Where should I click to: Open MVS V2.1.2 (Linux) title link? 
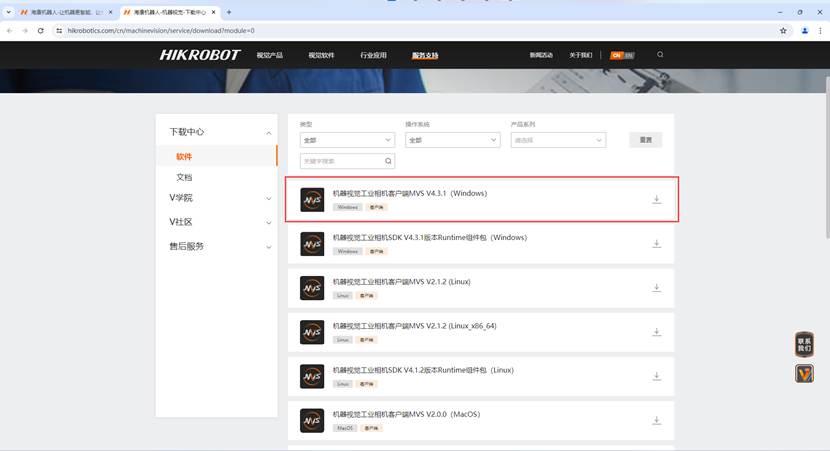(401, 282)
